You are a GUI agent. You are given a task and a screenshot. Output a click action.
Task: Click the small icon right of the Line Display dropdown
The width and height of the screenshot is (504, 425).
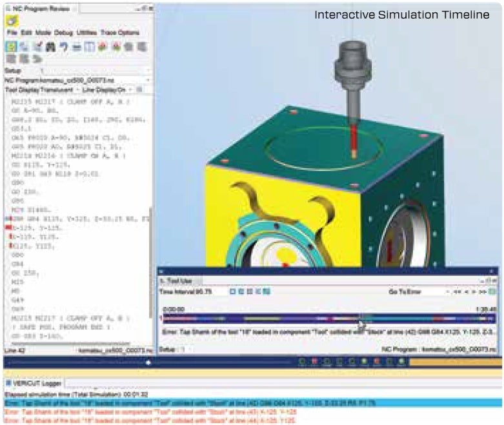click(139, 90)
